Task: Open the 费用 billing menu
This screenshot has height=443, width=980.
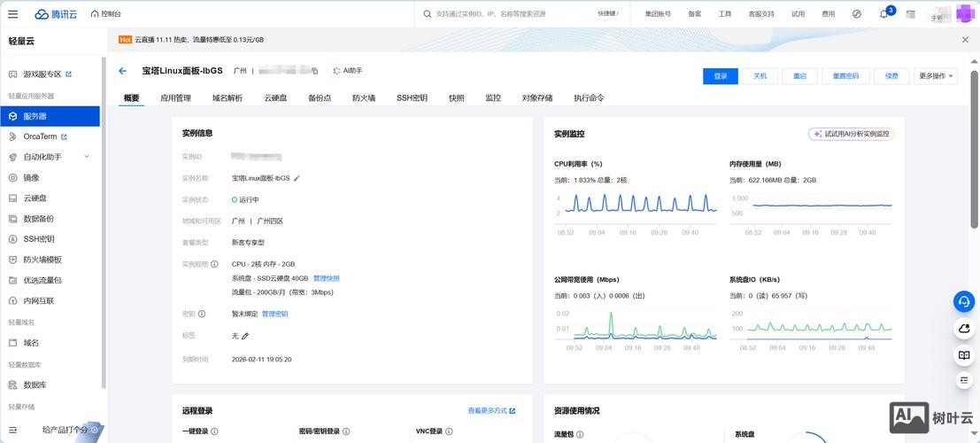Action: (828, 14)
